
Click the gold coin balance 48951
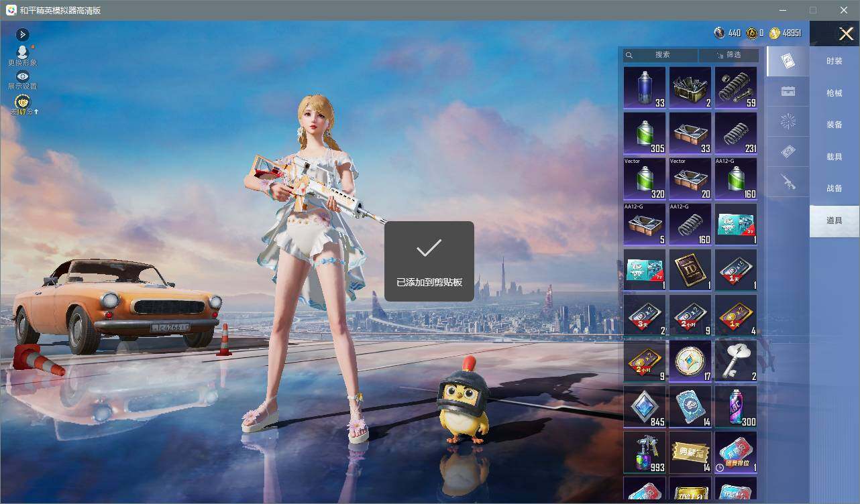click(785, 33)
